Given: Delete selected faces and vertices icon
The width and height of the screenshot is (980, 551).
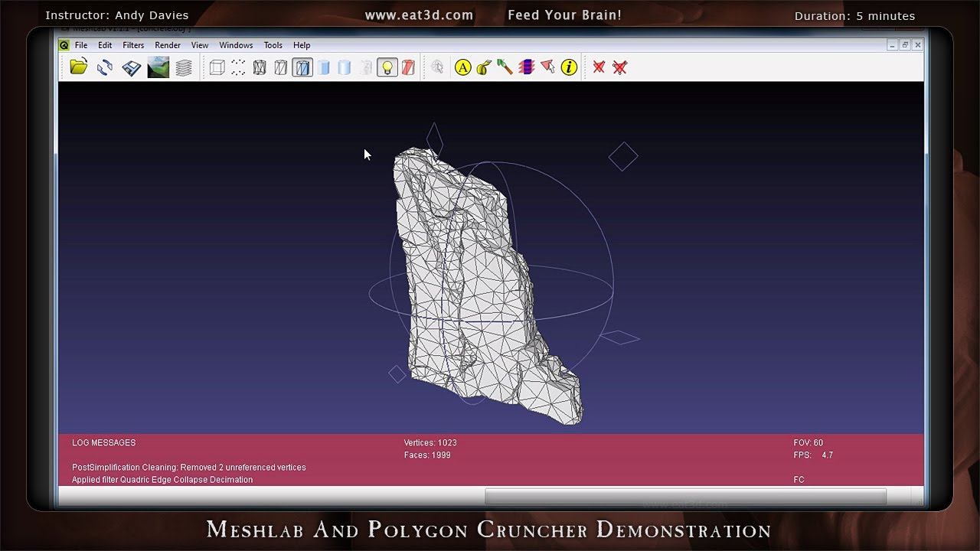Looking at the screenshot, I should pos(620,67).
